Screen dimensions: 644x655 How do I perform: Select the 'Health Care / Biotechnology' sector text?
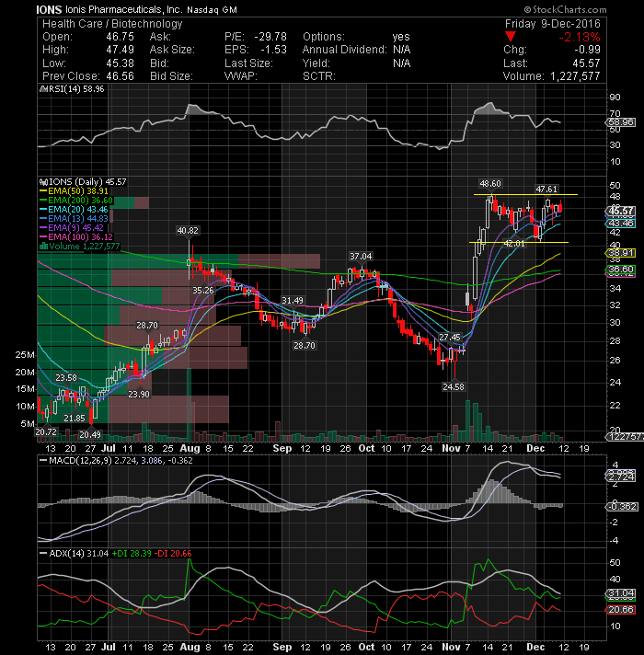[x=112, y=24]
